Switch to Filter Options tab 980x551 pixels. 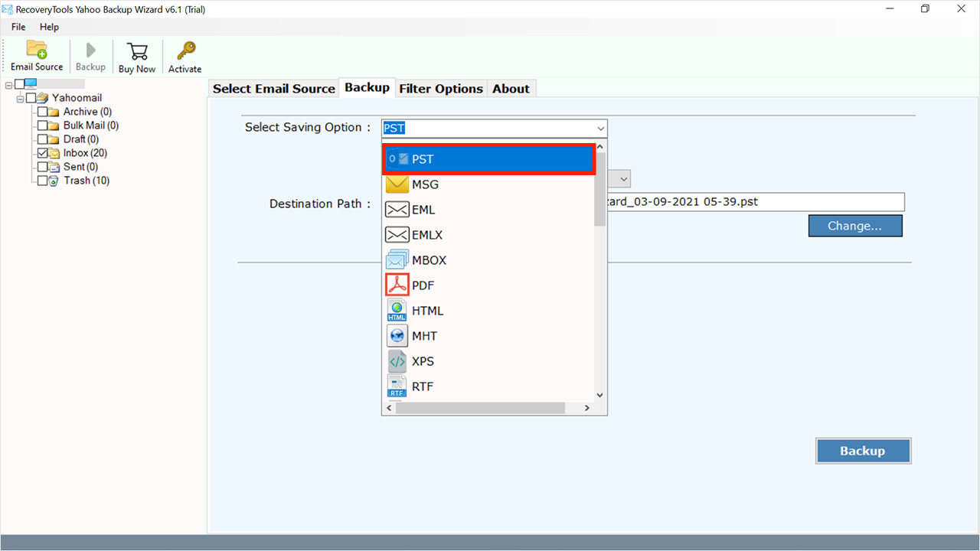tap(441, 89)
